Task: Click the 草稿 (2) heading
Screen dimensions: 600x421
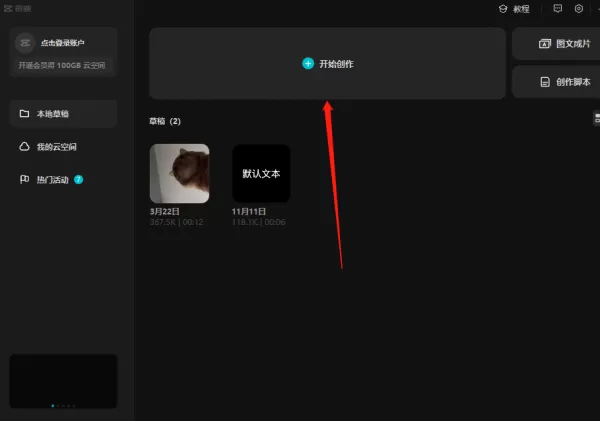Action: 165,121
